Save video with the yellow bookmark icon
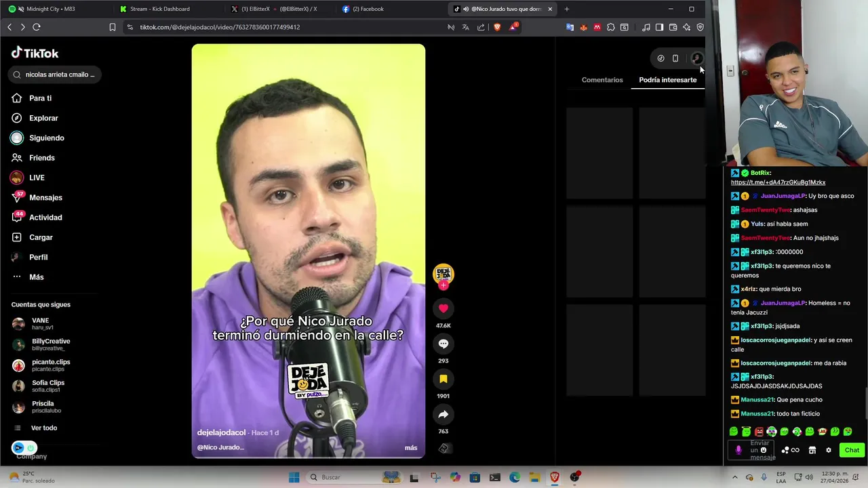Screen dimensions: 868x488 443,379
